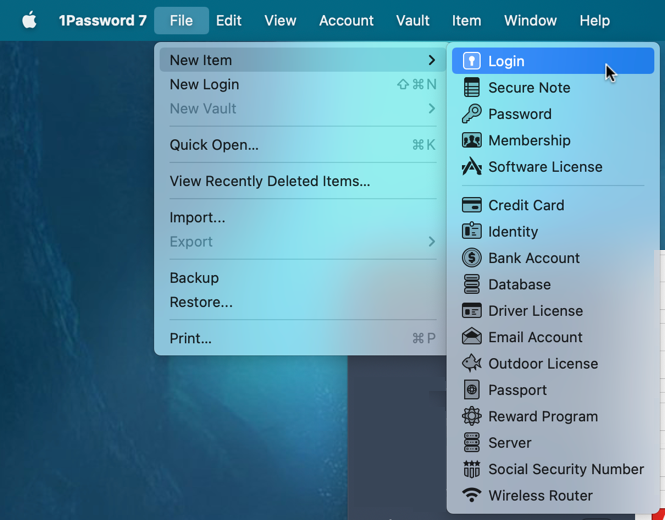The height and width of the screenshot is (520, 665).
Task: Pick Reward Program label text
Action: tap(543, 417)
